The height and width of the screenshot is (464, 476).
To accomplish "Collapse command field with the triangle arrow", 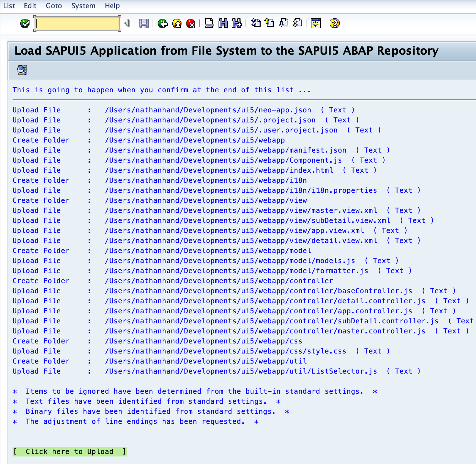I will (x=127, y=23).
